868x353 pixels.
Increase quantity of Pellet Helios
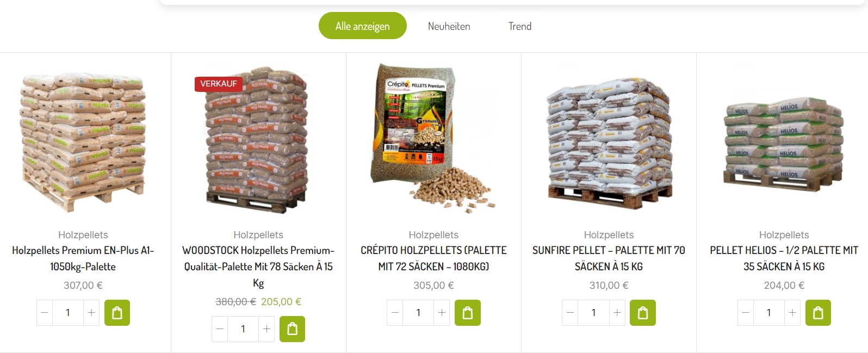[792, 313]
